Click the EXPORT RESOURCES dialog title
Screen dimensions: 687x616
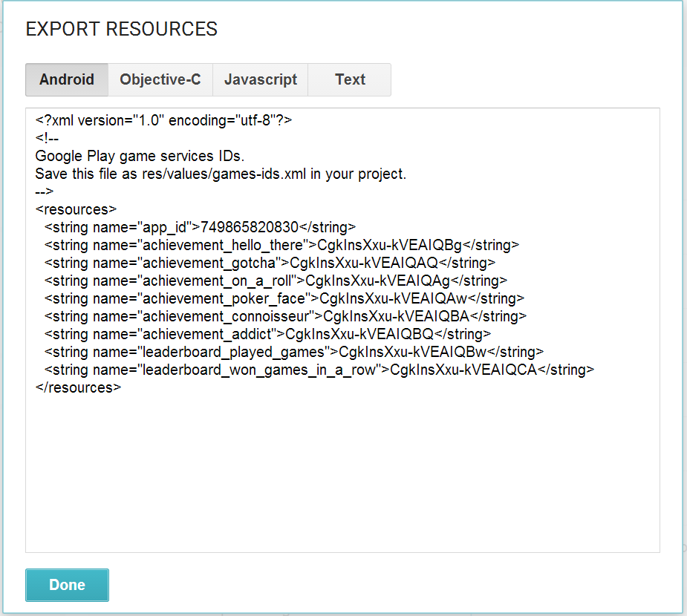point(121,30)
